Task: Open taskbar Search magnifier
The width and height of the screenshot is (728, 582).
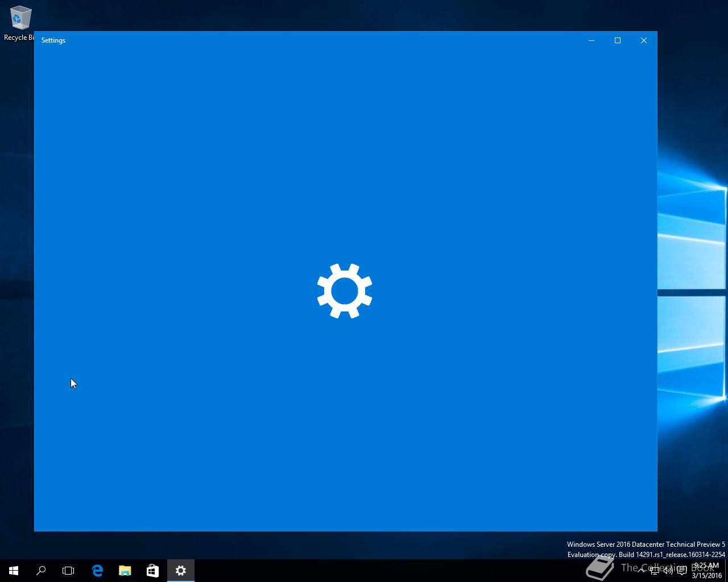Action: [x=41, y=571]
